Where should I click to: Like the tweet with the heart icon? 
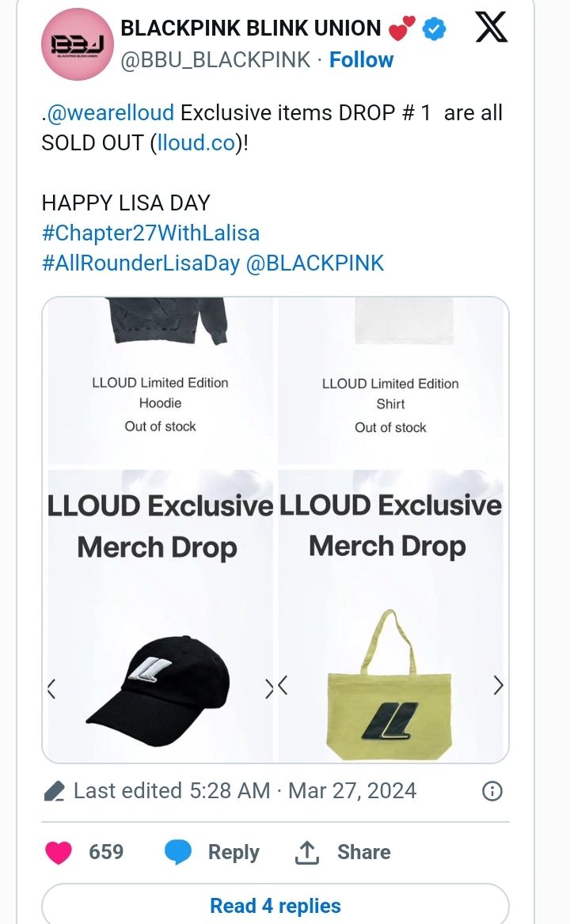[59, 852]
